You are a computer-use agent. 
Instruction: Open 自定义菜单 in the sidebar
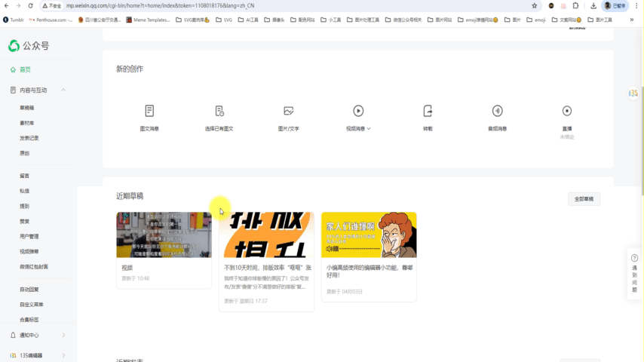tap(32, 305)
